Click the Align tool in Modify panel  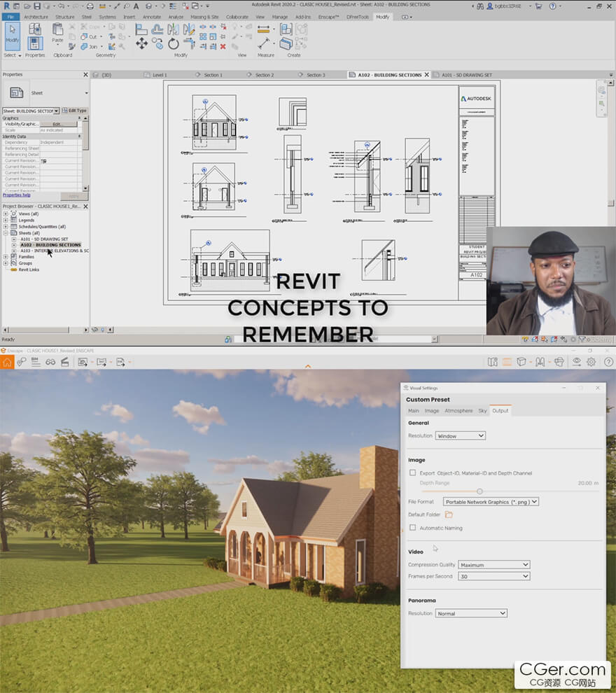pyautogui.click(x=141, y=29)
